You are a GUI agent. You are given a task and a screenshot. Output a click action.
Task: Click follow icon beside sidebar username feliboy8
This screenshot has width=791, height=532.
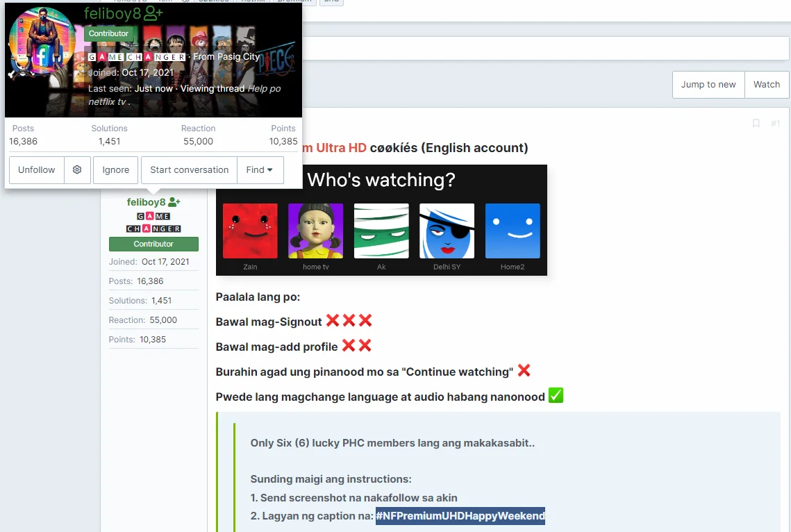pyautogui.click(x=174, y=202)
